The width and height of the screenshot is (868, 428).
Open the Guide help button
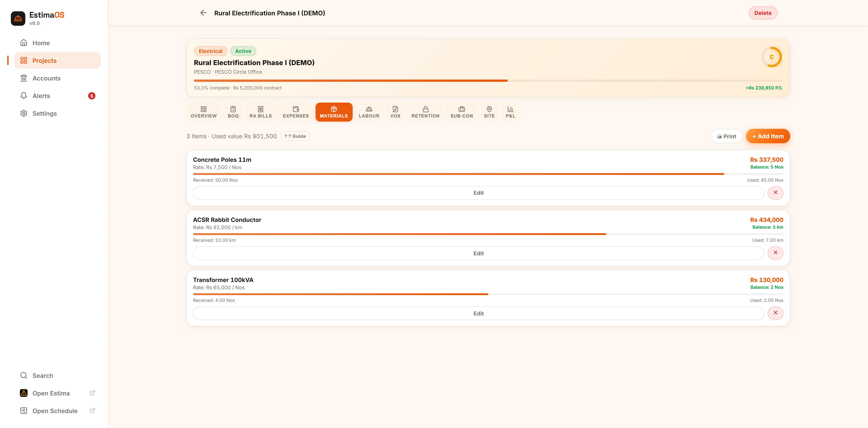[x=295, y=136]
